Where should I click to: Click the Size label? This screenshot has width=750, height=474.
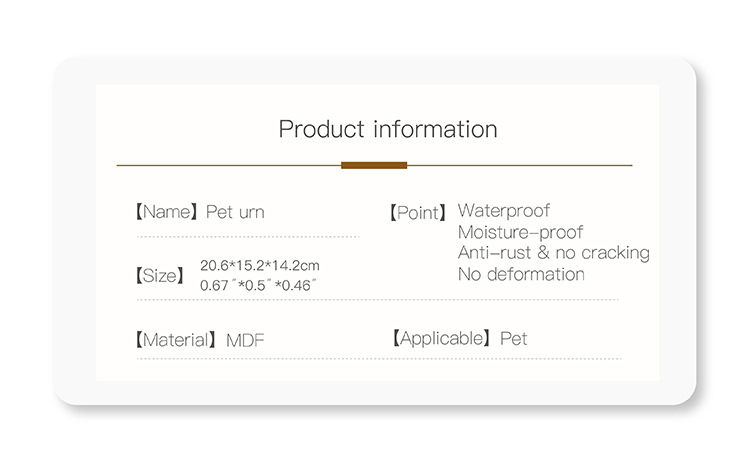coord(160,275)
